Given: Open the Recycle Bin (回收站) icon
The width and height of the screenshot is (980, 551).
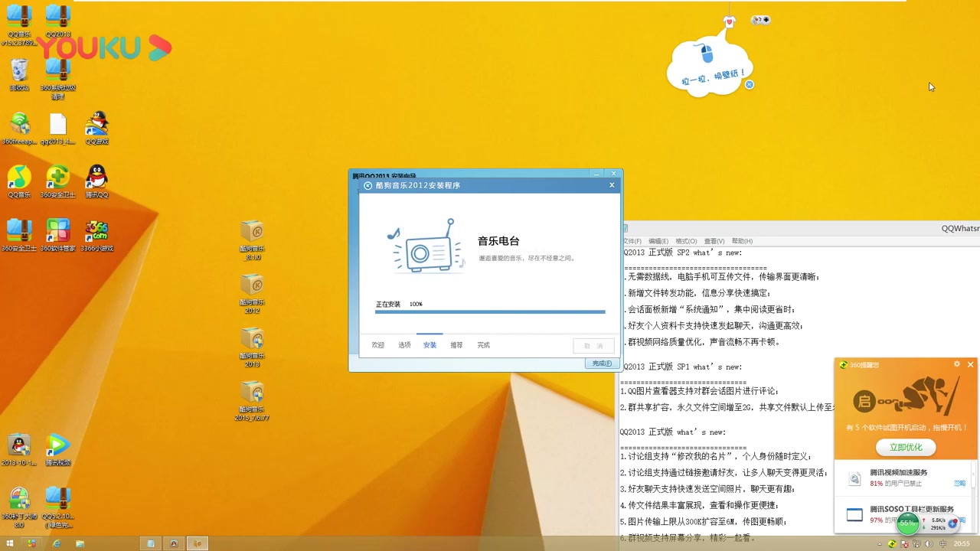Looking at the screenshot, I should (19, 74).
